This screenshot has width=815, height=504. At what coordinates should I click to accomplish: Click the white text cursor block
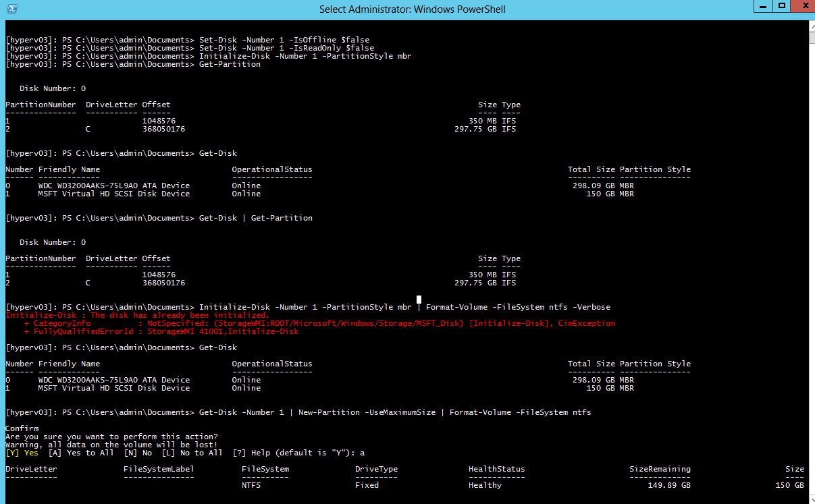coord(419,300)
